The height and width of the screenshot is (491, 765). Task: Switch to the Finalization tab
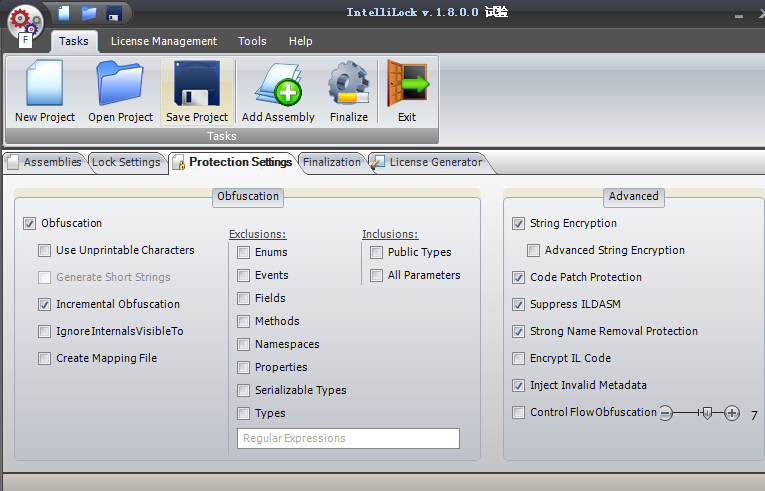click(332, 162)
